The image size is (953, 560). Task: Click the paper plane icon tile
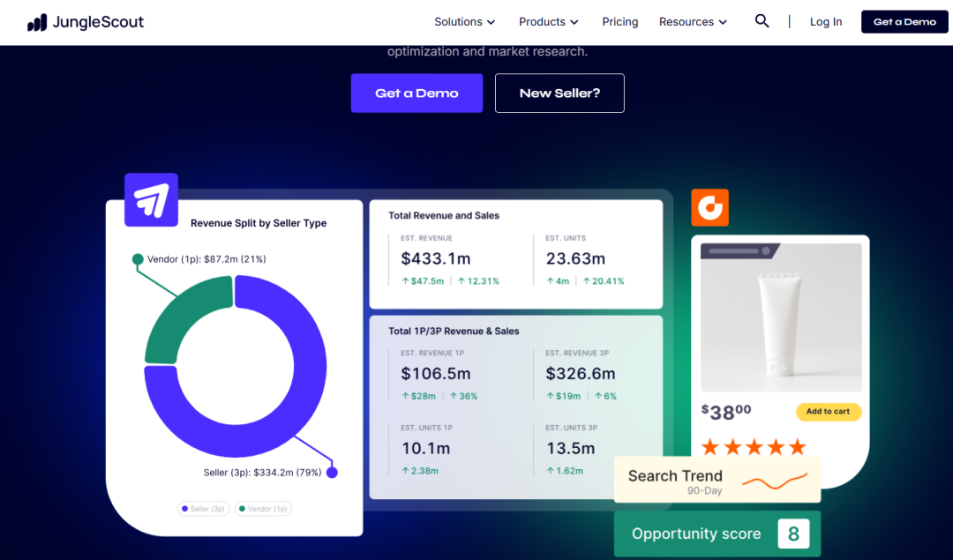[152, 200]
